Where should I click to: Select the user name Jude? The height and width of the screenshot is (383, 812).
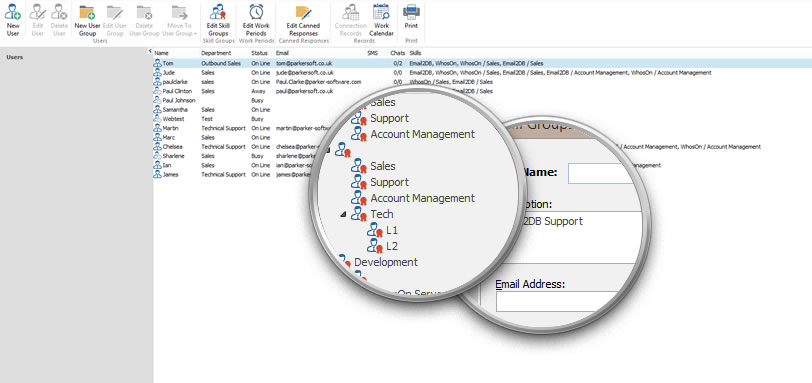pos(168,73)
